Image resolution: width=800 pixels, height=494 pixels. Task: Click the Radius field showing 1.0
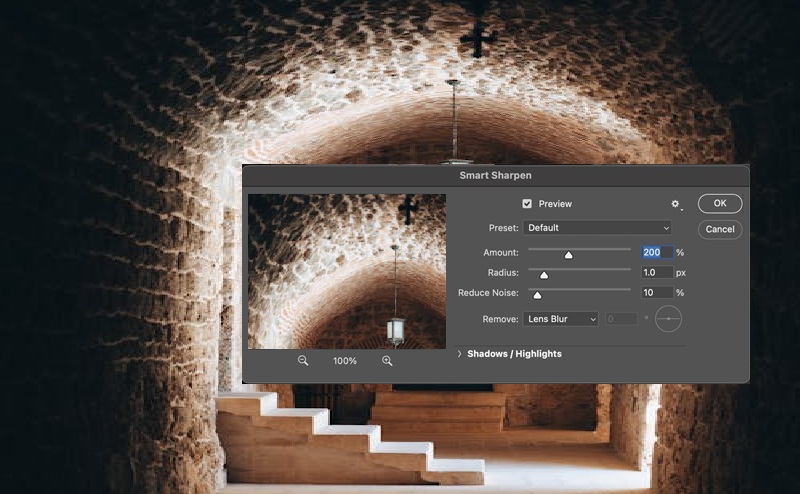pyautogui.click(x=657, y=273)
